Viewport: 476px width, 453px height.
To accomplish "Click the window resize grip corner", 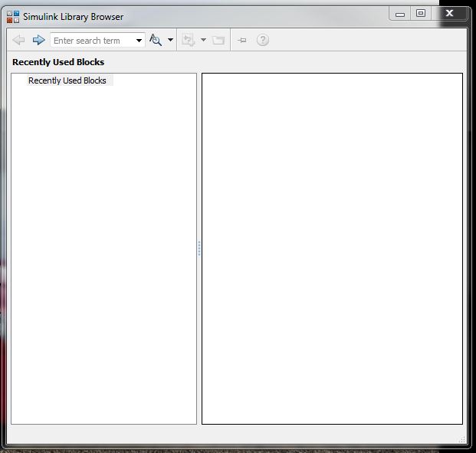I will [x=462, y=439].
